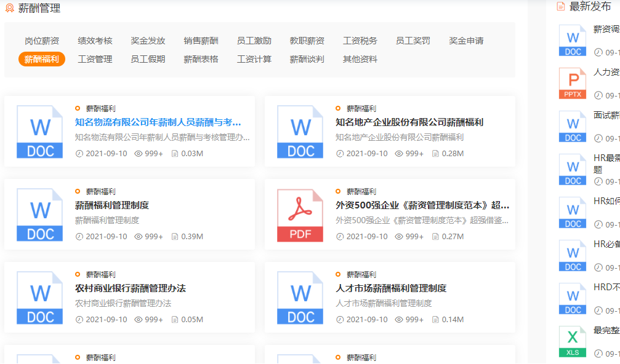Switch to 销售薪酬 category

tap(201, 41)
